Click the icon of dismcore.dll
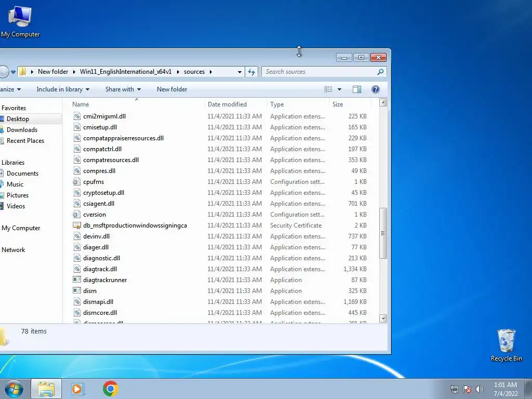 tap(77, 312)
